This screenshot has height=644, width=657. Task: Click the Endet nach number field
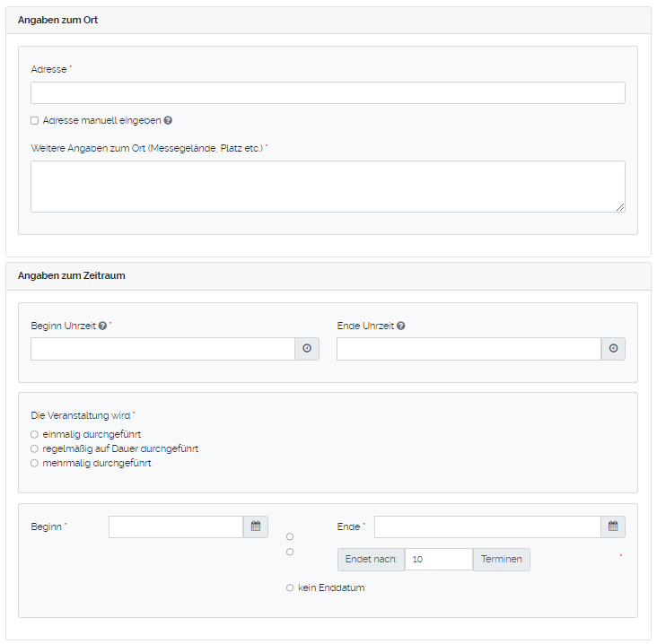pos(438,560)
